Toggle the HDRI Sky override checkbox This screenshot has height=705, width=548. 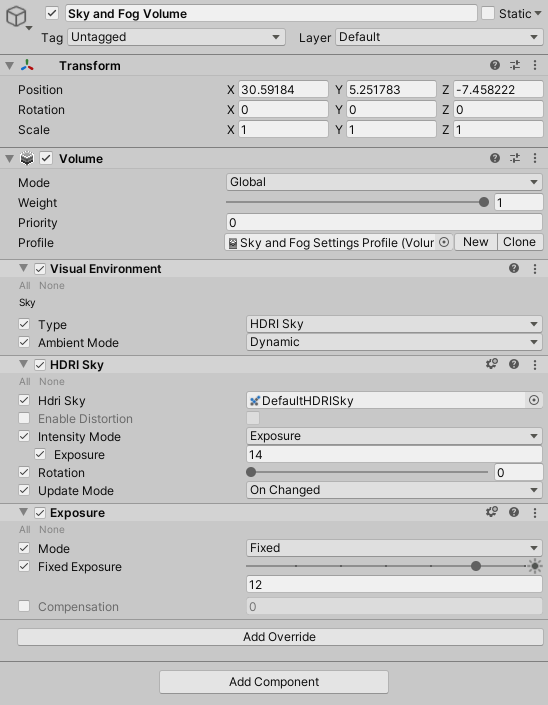pos(40,365)
